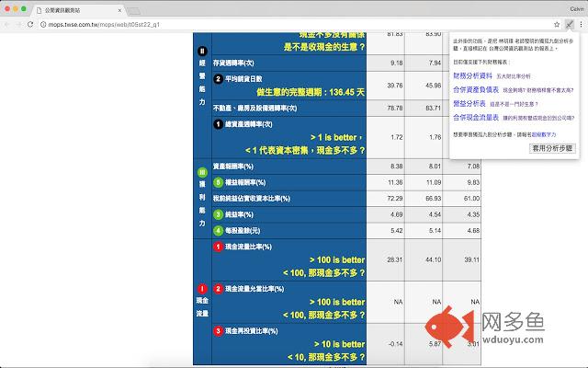Close the 公開資訊觀測站 tab
The height and width of the screenshot is (368, 588).
tap(117, 8)
